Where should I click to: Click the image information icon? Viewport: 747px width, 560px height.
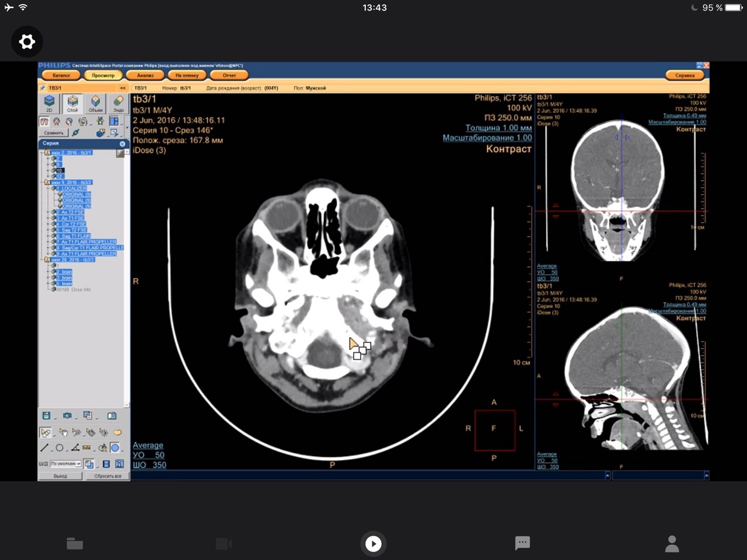pos(120,464)
